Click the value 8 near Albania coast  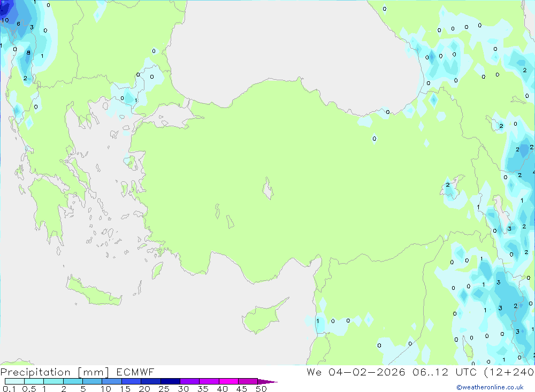click(x=28, y=52)
